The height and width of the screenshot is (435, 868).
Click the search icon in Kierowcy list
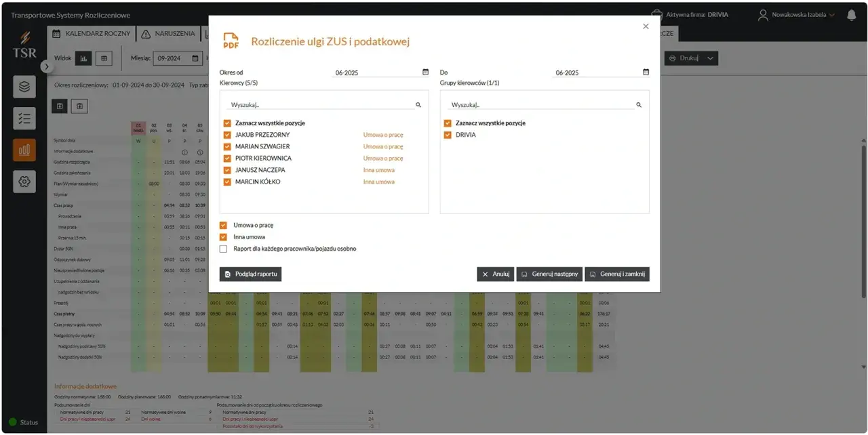(418, 105)
